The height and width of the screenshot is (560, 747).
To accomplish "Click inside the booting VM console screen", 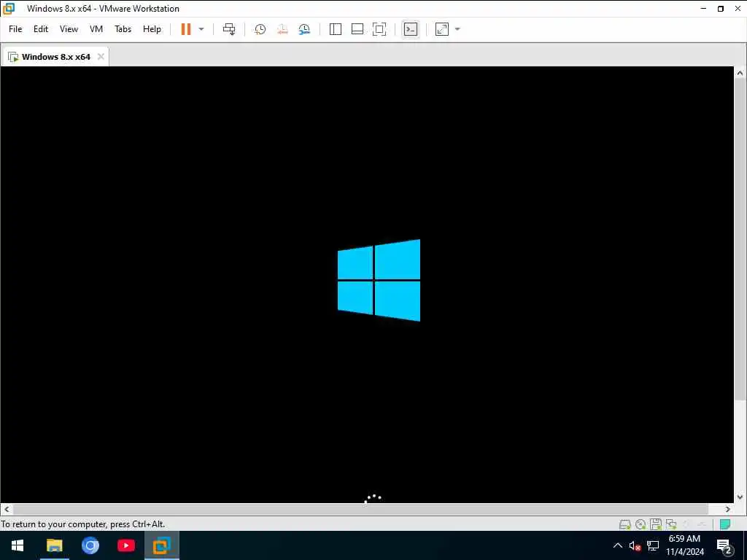I will (x=367, y=285).
